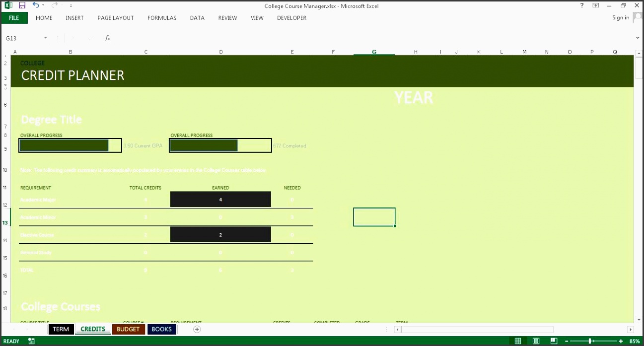Open the DEVELOPER ribbon tab

291,18
